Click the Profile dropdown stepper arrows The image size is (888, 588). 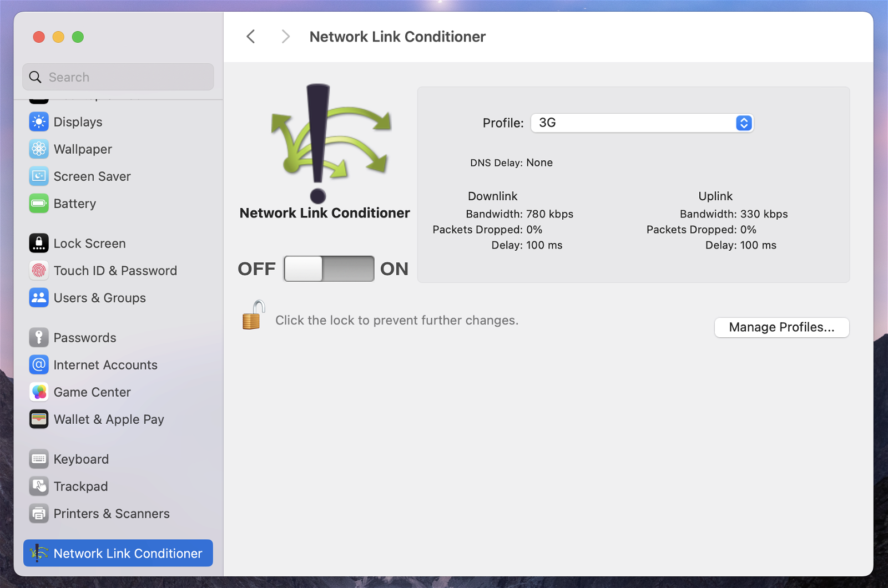(x=744, y=123)
